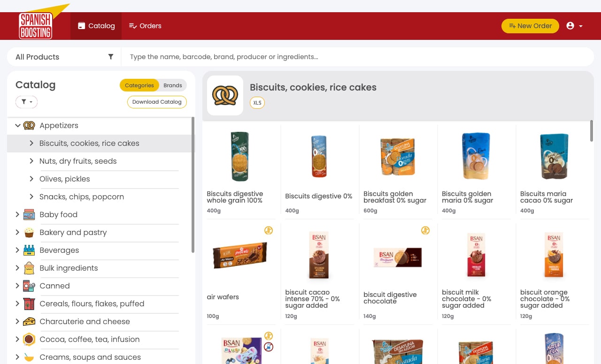Image resolution: width=601 pixels, height=364 pixels.
Task: Click the Beverages bottles icon
Action: coord(29,250)
